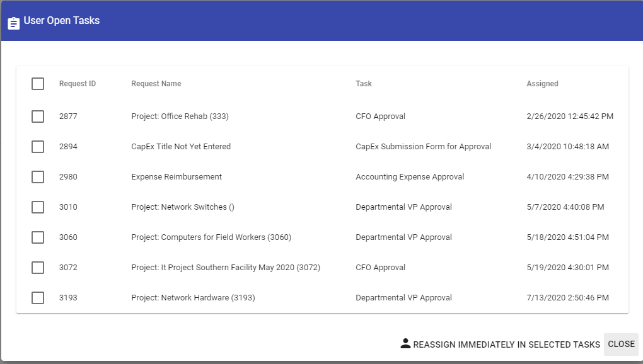Sort by the Request ID column header
Image resolution: width=643 pixels, height=364 pixels.
click(x=78, y=84)
